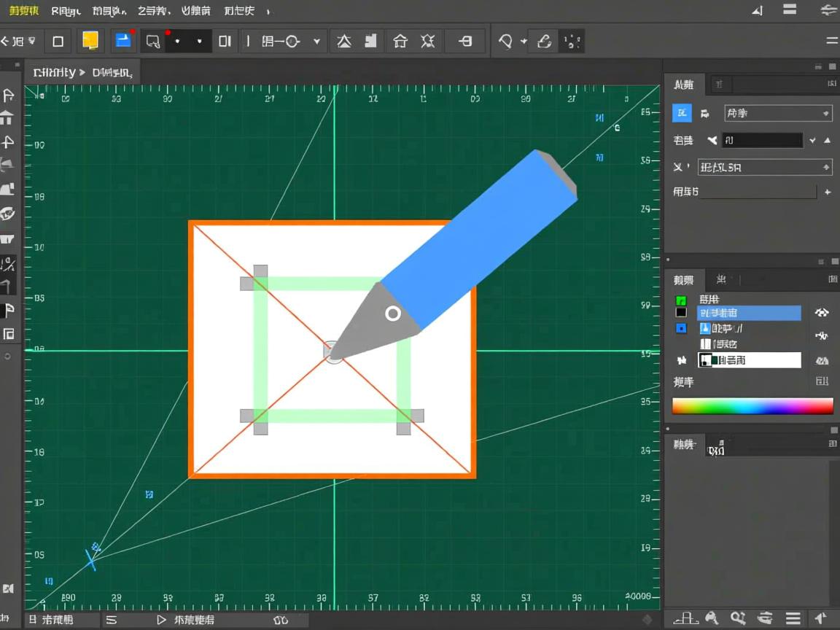Click the blue highlighted button in properties panel
This screenshot has height=630, width=840.
coord(682,113)
